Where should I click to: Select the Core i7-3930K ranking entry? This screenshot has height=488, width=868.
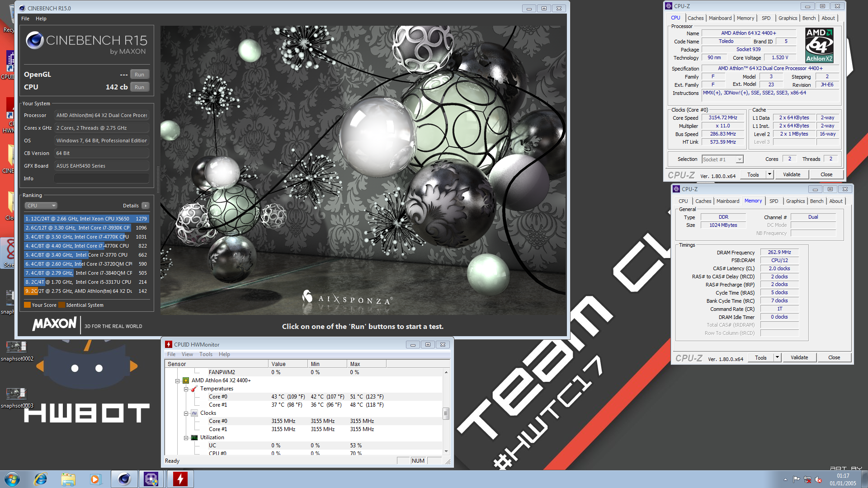point(86,228)
